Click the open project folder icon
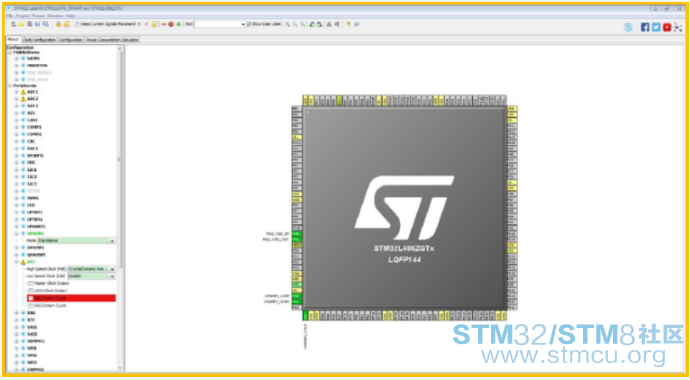Viewport: 690px width, 380px height. tap(21, 24)
